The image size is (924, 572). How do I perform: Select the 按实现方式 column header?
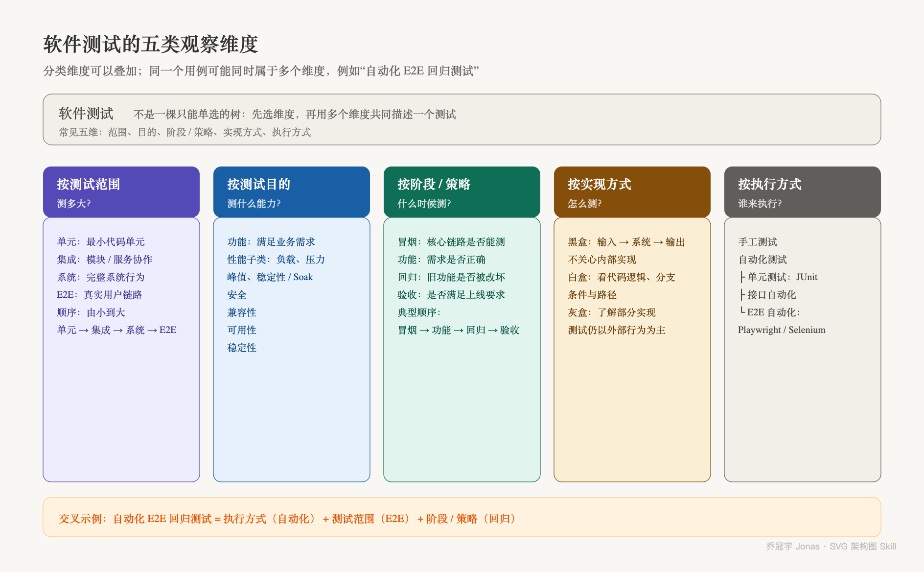pyautogui.click(x=632, y=192)
